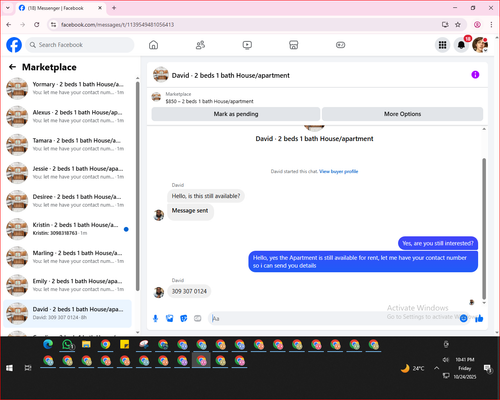Select the David conversation in list

pos(68,313)
